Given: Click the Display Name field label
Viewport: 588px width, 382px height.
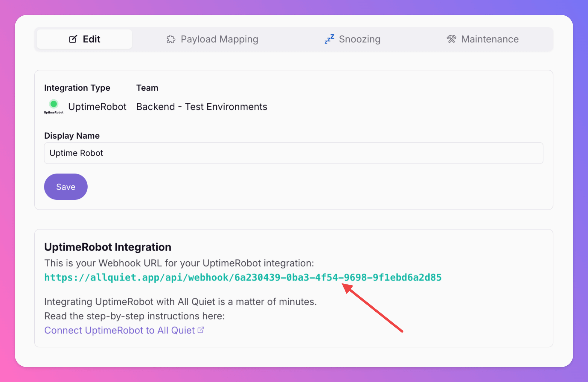Looking at the screenshot, I should point(72,136).
